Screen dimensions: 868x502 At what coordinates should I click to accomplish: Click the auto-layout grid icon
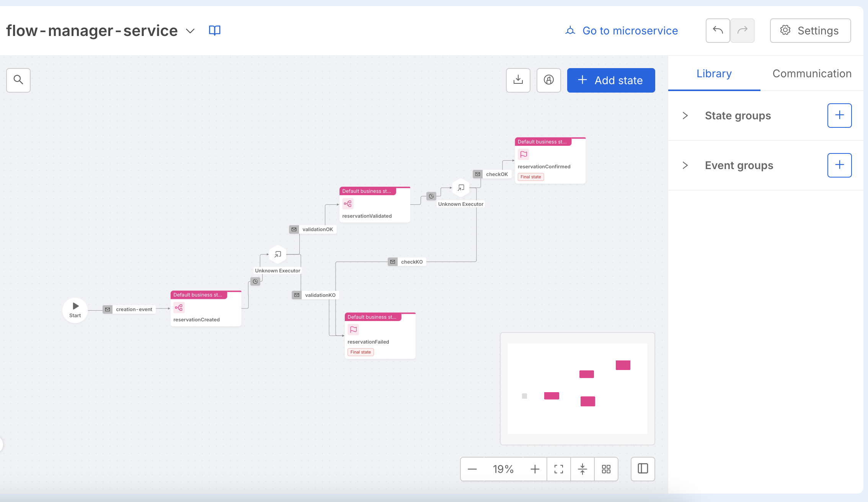(x=606, y=469)
